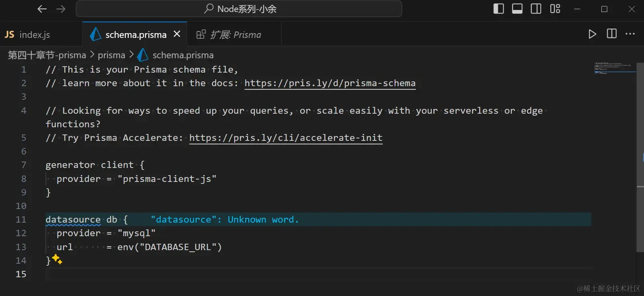Click the Prisma icon in the breadcrumb

coord(142,55)
